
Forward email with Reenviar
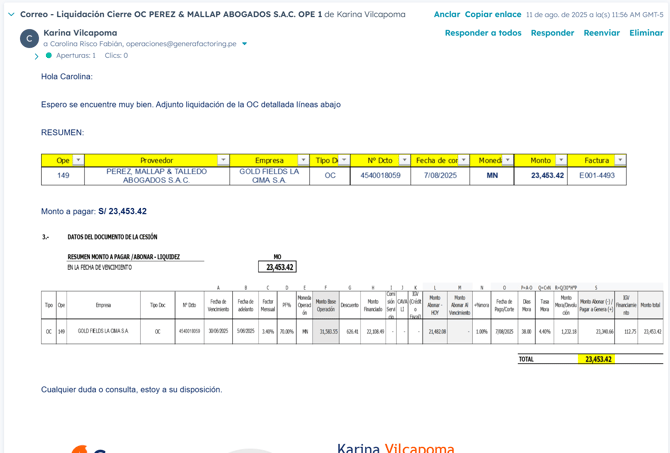pyautogui.click(x=601, y=33)
